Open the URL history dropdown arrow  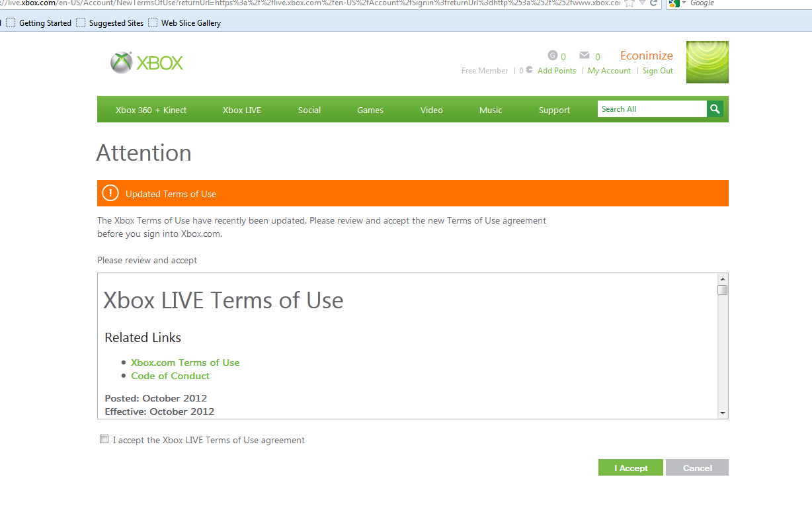(x=642, y=3)
